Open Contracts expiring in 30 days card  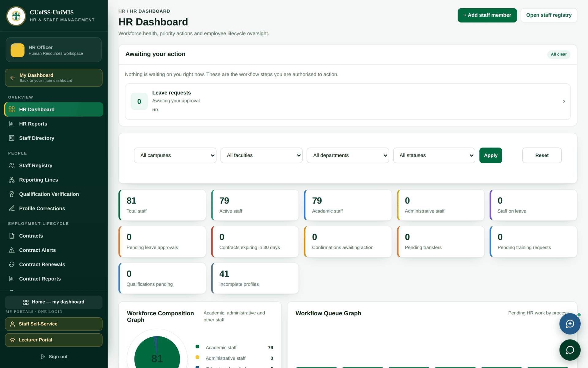(x=255, y=242)
